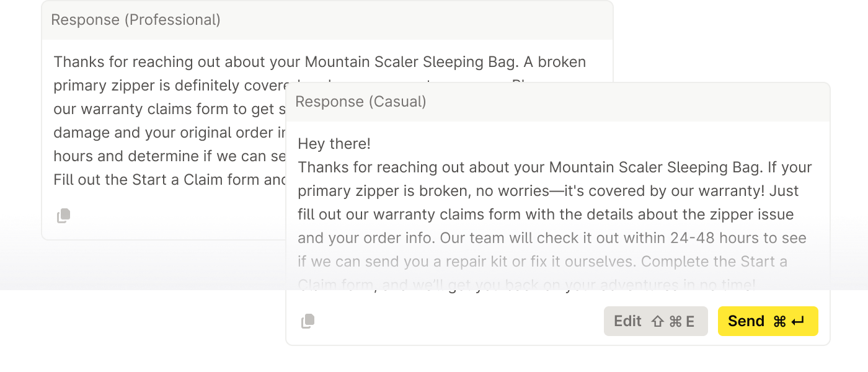This screenshot has height=372, width=868.
Task: Click "Fill out the Start a Claim" text
Action: pyautogui.click(x=167, y=180)
